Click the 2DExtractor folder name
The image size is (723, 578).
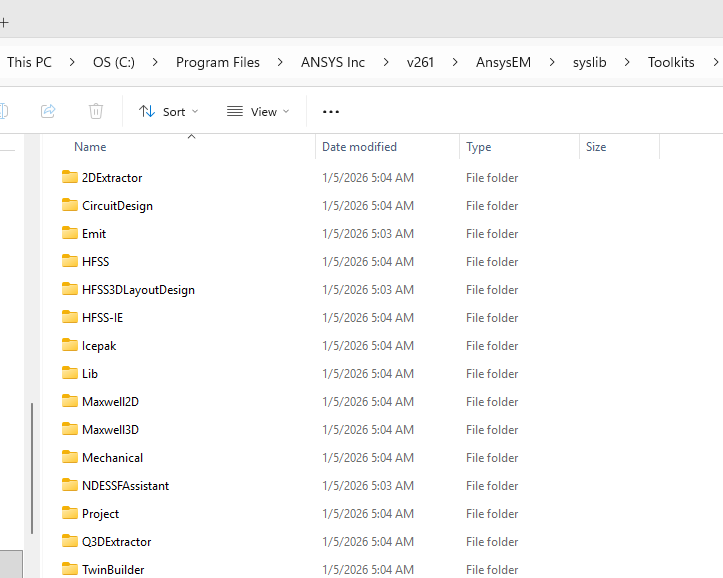tap(112, 178)
